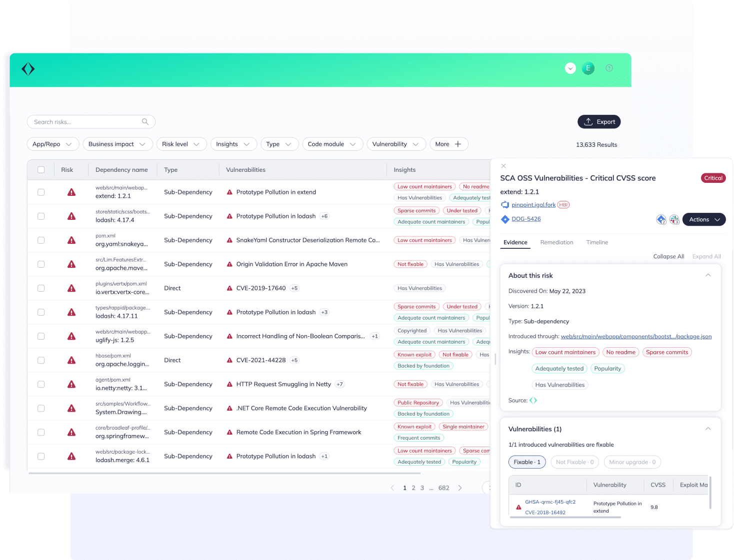Open the pinpoint.igal.fork repository link
The width and height of the screenshot is (734, 560).
pos(533,205)
